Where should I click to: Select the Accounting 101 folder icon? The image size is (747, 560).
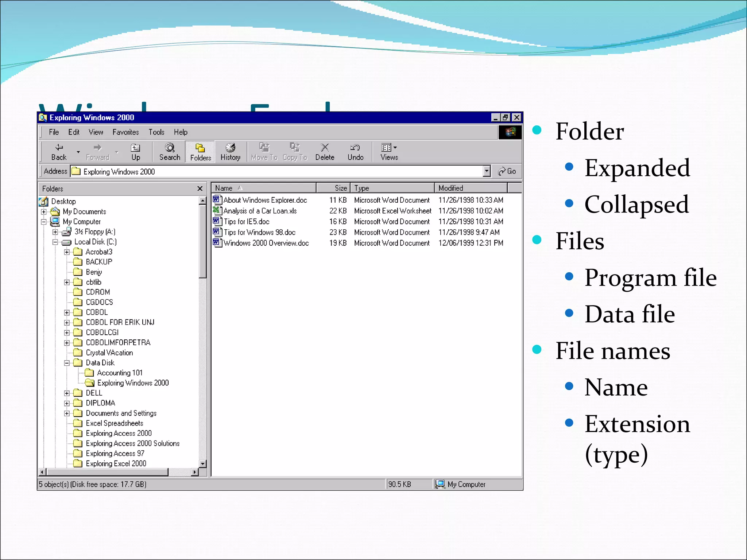pos(89,373)
